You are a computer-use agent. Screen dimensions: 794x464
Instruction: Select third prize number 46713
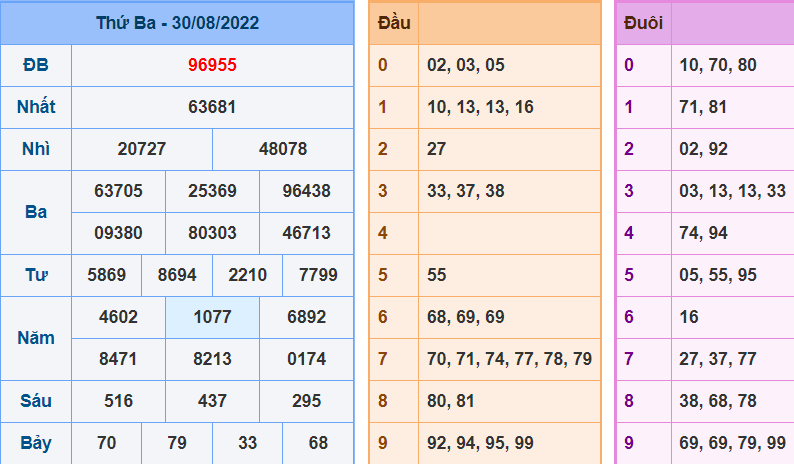[x=306, y=234]
